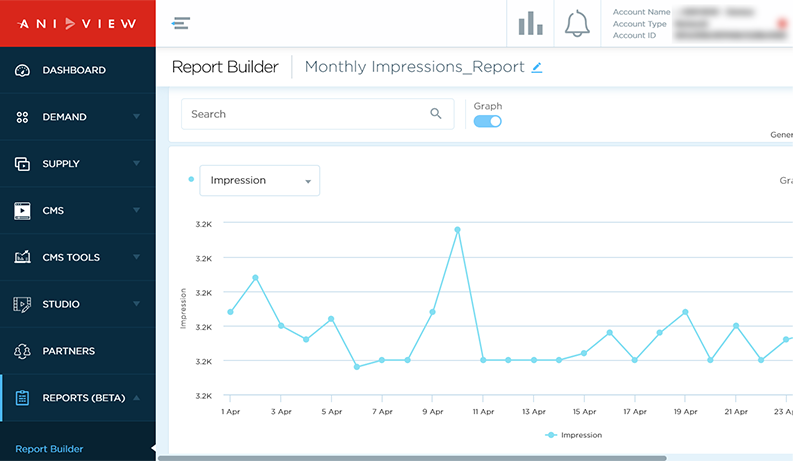
Task: Open the Impression metric dropdown
Action: point(259,181)
